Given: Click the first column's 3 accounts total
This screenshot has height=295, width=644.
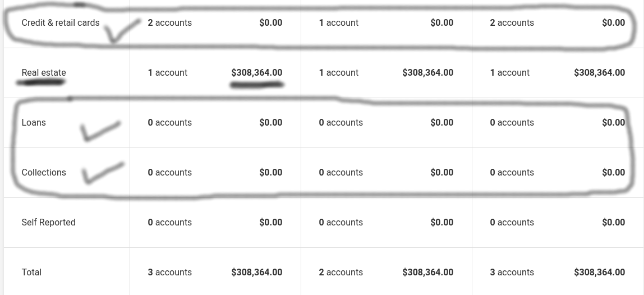Looking at the screenshot, I should coord(169,273).
